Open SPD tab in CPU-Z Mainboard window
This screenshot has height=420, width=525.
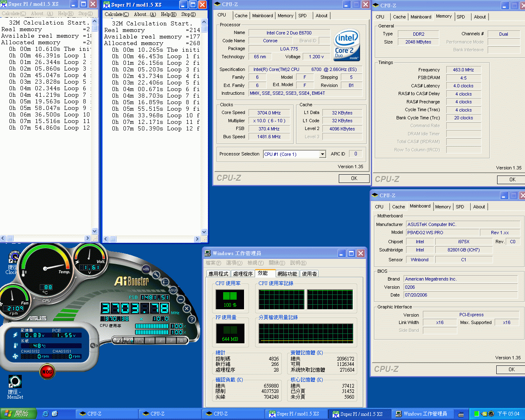tap(460, 207)
